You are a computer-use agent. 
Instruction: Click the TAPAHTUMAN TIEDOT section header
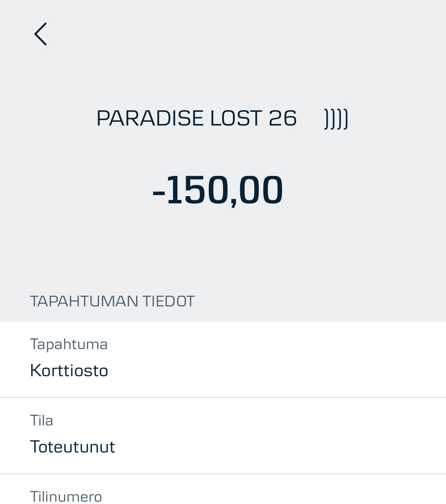pos(112,301)
